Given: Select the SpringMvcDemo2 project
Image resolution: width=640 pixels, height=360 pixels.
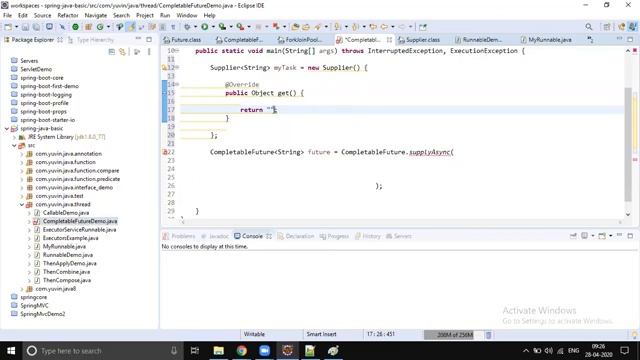Looking at the screenshot, I should point(42,314).
